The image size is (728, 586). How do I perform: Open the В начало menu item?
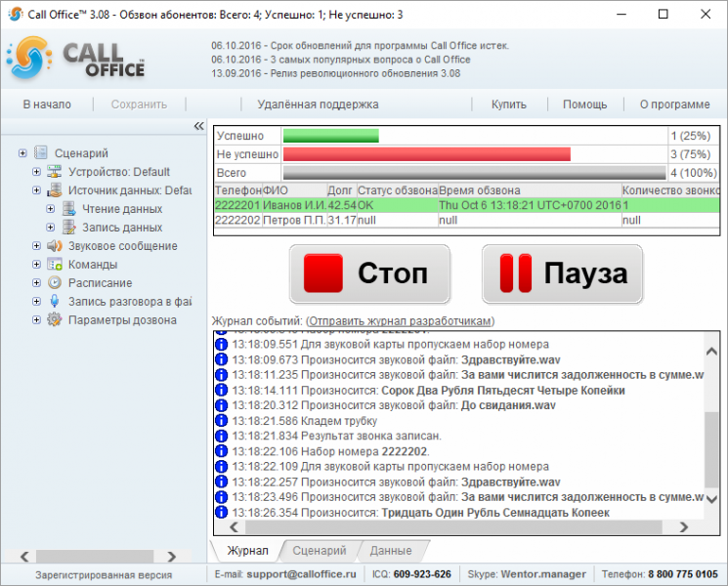(x=47, y=105)
